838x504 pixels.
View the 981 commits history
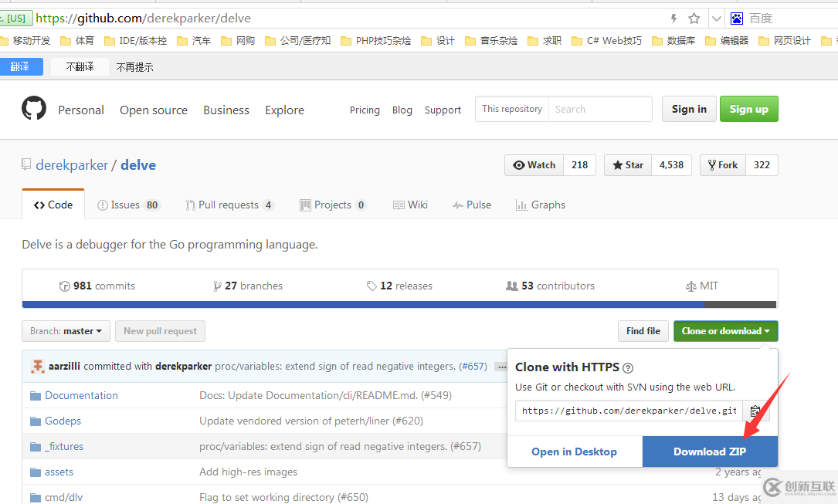[97, 286]
